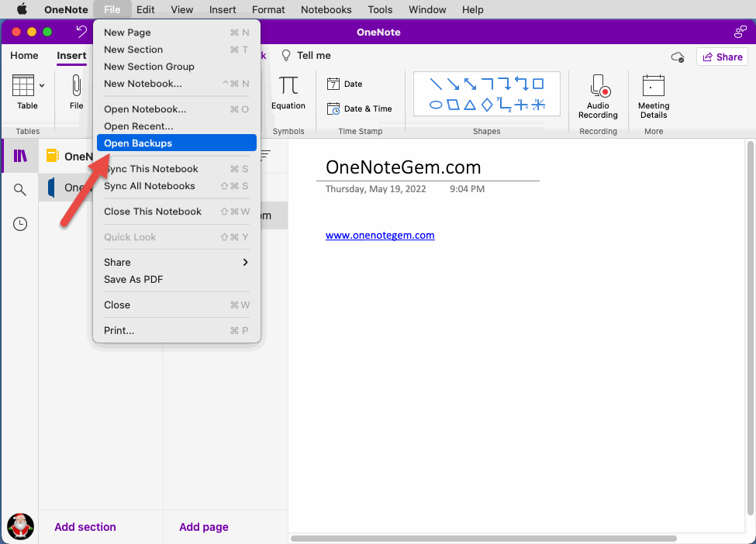Choose Save As PDF
756x544 pixels.
(x=177, y=280)
